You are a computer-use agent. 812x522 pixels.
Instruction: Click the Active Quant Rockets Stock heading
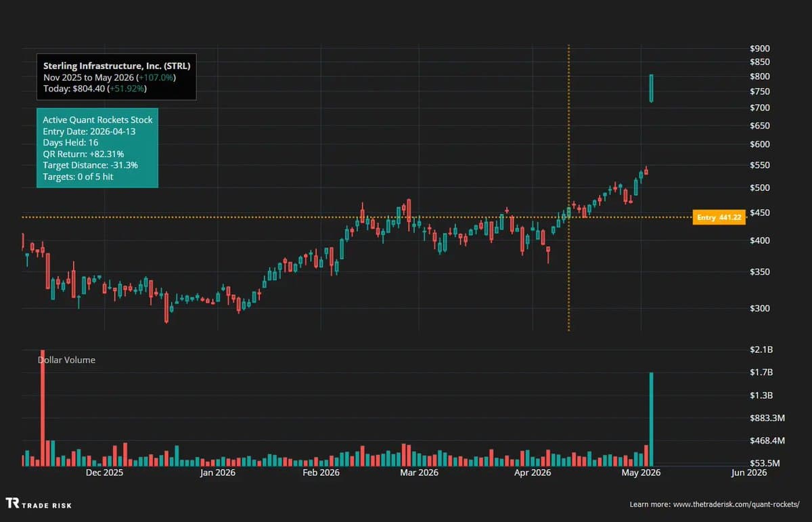point(97,120)
